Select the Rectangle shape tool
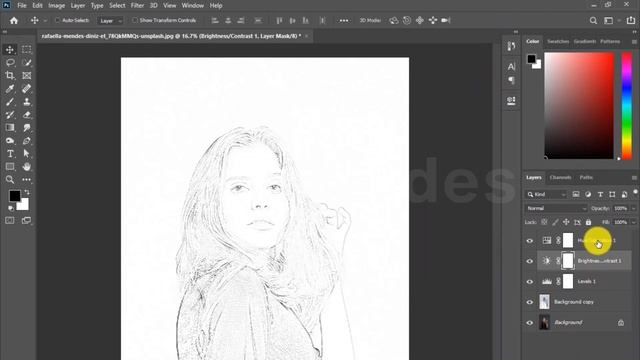This screenshot has width=640, height=360. click(x=10, y=167)
